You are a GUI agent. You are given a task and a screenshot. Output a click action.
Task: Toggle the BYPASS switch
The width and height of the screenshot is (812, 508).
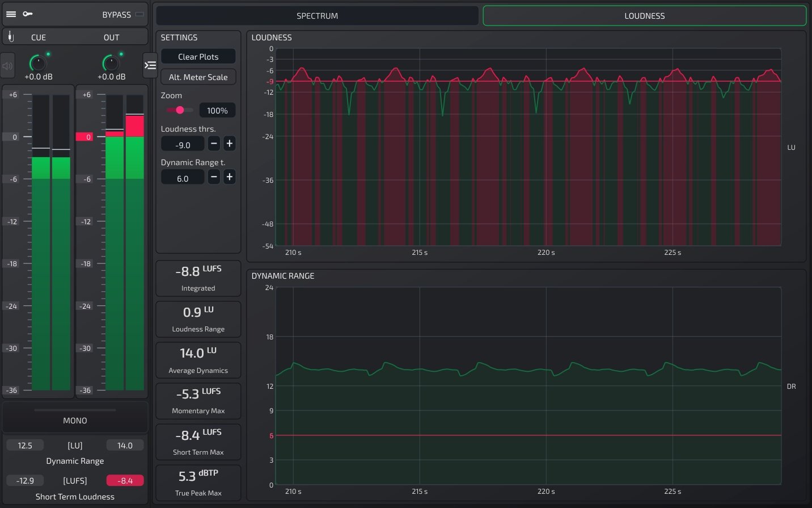click(139, 14)
